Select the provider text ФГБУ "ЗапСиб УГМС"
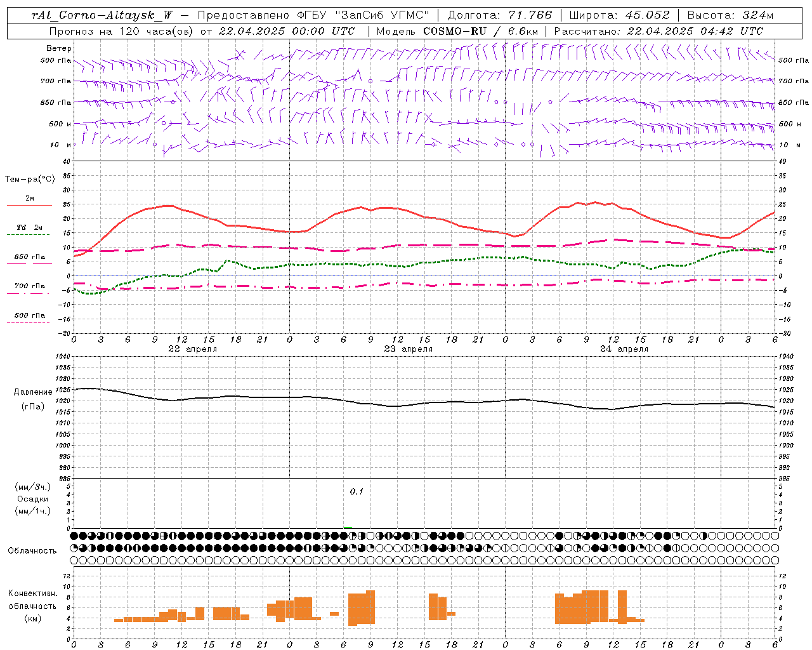This screenshot has height=650, width=812. tap(363, 15)
